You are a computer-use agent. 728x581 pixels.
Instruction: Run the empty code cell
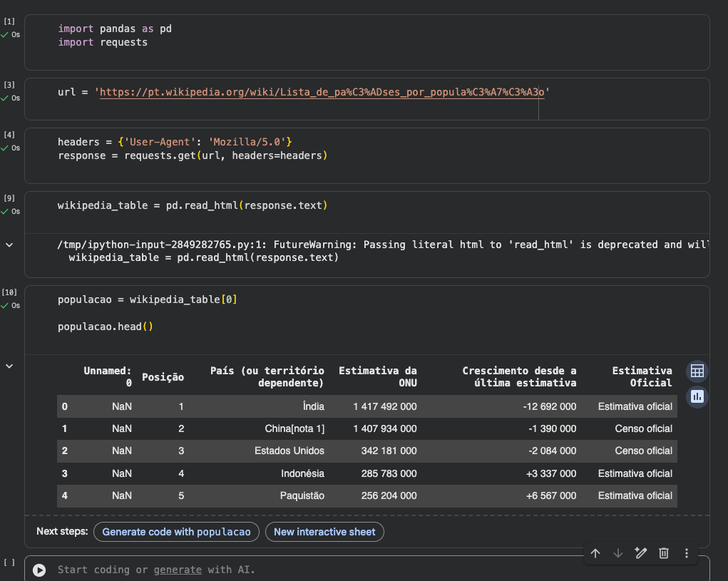[x=39, y=570]
